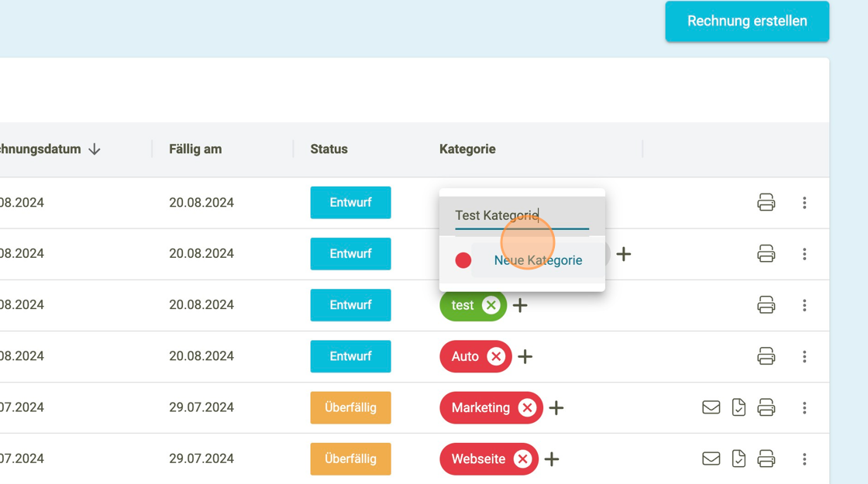The height and width of the screenshot is (484, 868).
Task: Click due date 29.07.2024 of Marketing row
Action: point(201,407)
